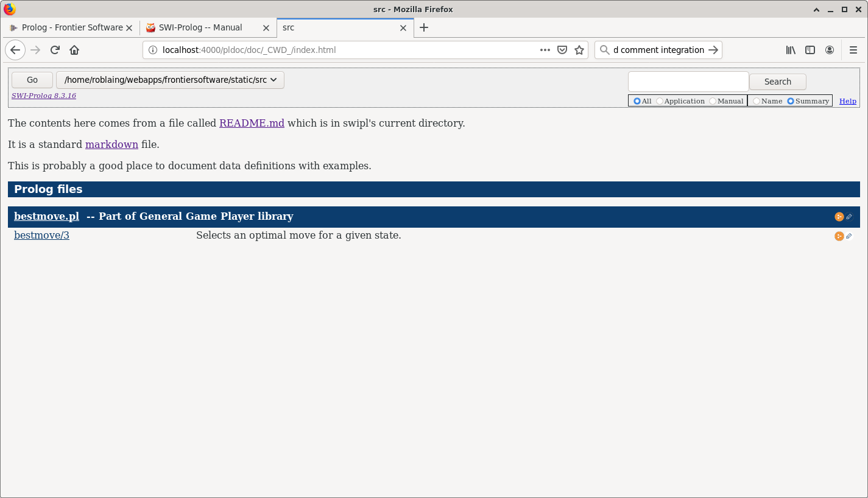Viewport: 868px width, 498px height.
Task: Close the SWI-Prolog -- Manual tab
Action: (x=266, y=27)
